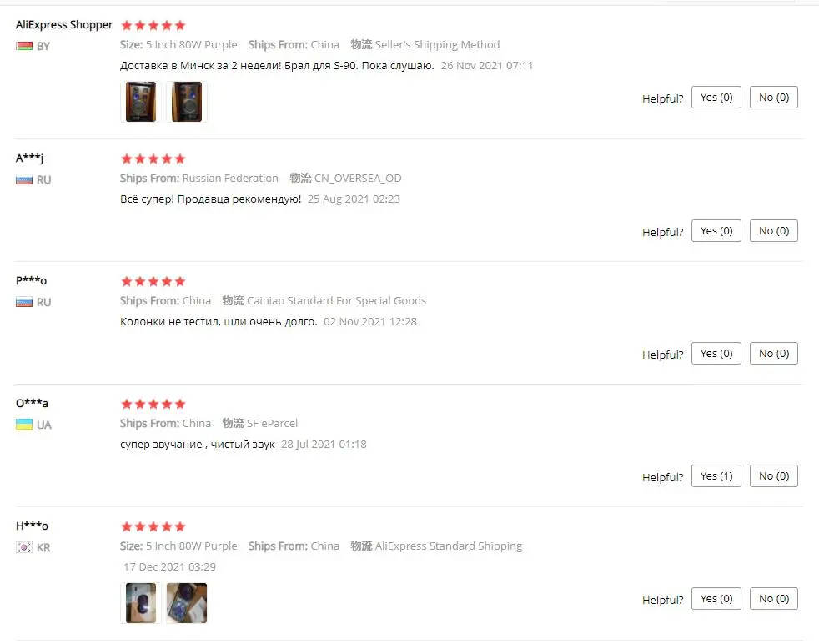Open second photo in H***o review
This screenshot has height=644, width=819.
187,603
